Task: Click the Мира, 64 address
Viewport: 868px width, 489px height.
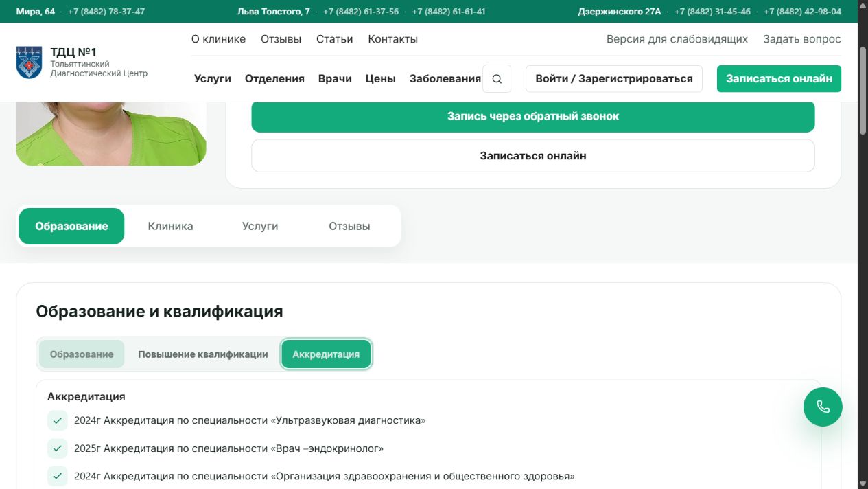Action: (36, 12)
